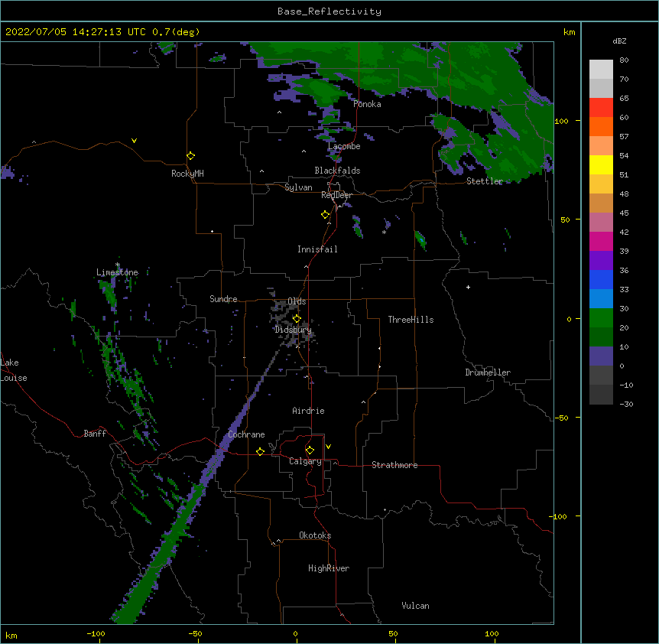Click the yellow V marker northwest of RockyMH

pyautogui.click(x=134, y=141)
